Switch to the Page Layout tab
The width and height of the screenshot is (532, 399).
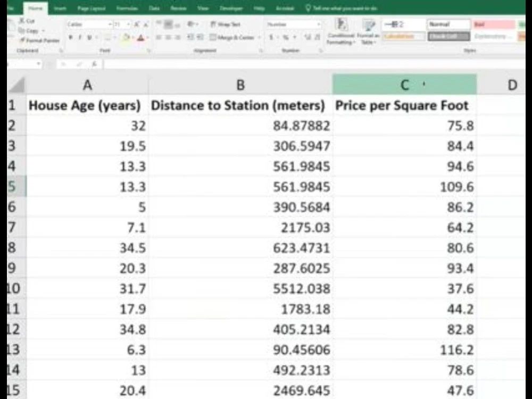click(92, 8)
